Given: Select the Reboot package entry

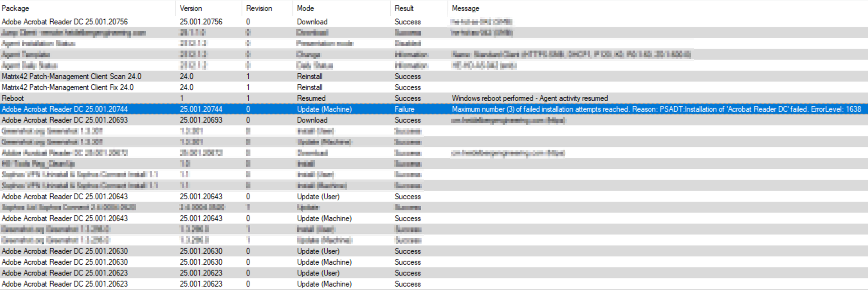Looking at the screenshot, I should pyautogui.click(x=13, y=98).
